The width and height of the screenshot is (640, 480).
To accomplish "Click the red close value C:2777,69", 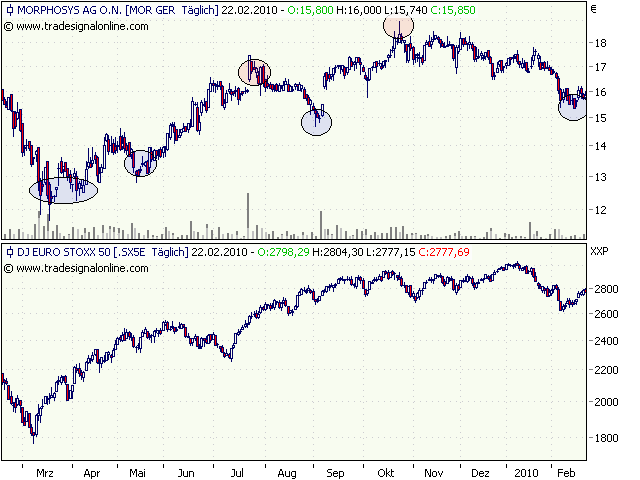I will (444, 252).
